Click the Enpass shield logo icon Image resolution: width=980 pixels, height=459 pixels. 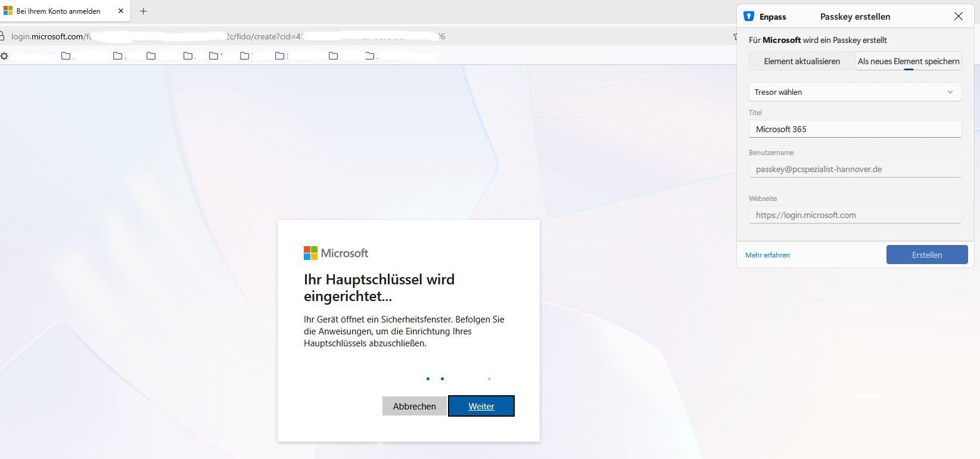pyautogui.click(x=749, y=17)
